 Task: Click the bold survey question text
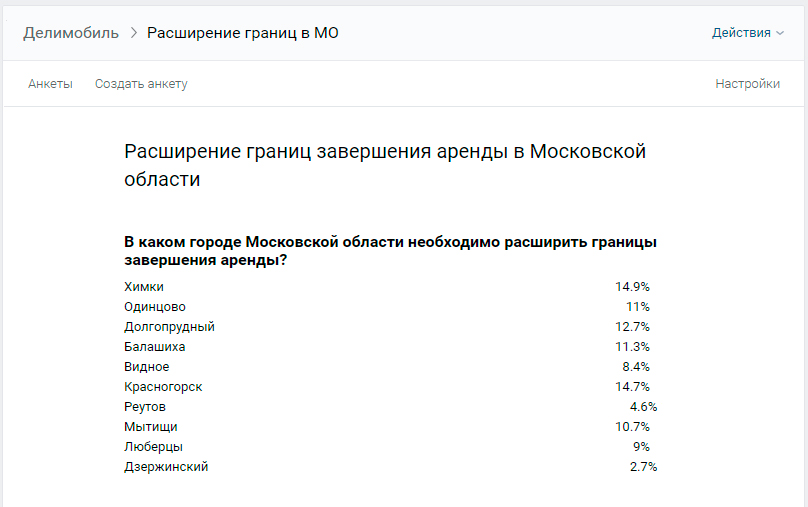click(391, 251)
